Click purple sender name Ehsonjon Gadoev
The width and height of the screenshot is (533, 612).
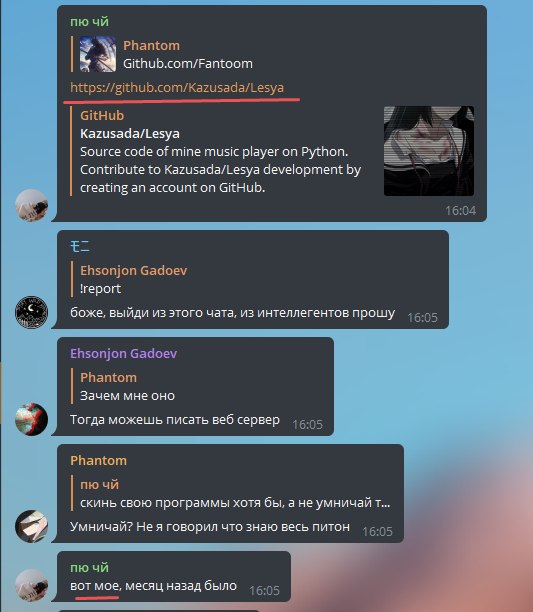[x=124, y=354]
